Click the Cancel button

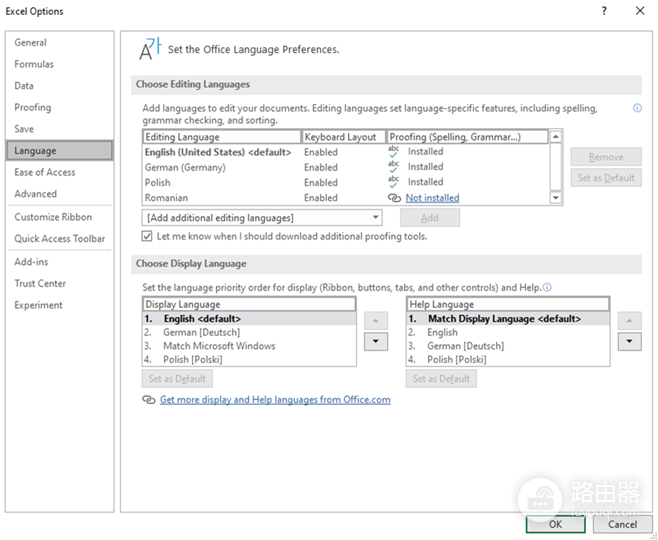click(x=622, y=524)
